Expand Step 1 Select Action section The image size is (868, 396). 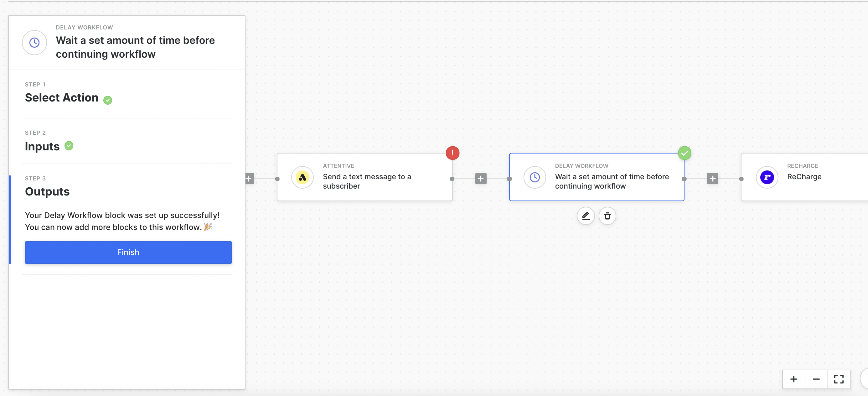(x=62, y=97)
